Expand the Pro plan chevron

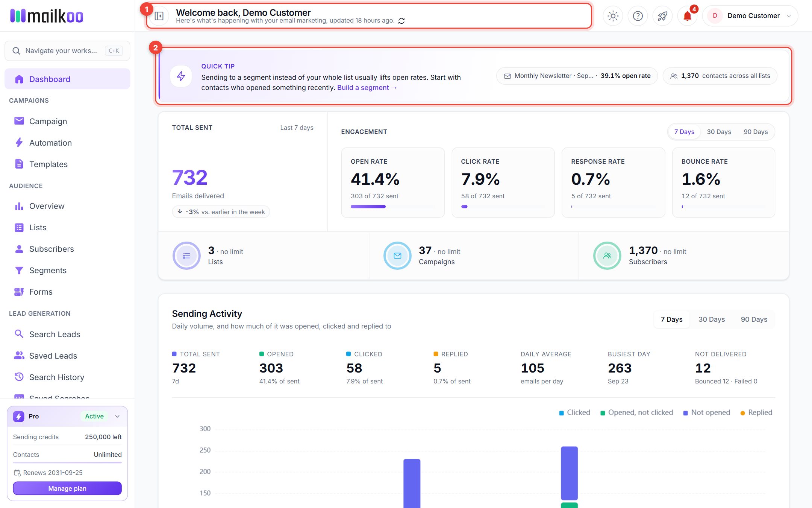[117, 417]
